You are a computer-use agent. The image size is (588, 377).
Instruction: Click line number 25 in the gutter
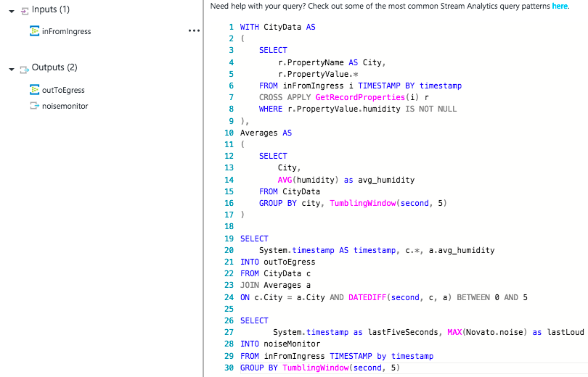229,310
